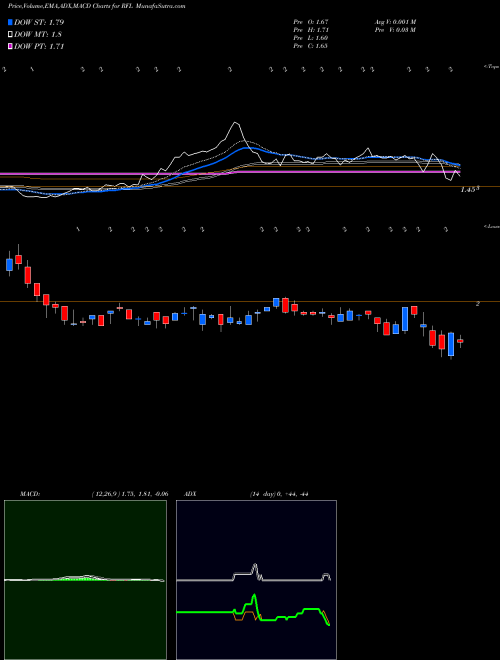500x660 pixels.
Task: Click the white DOW MT legend swatch
Action: (x=10, y=35)
